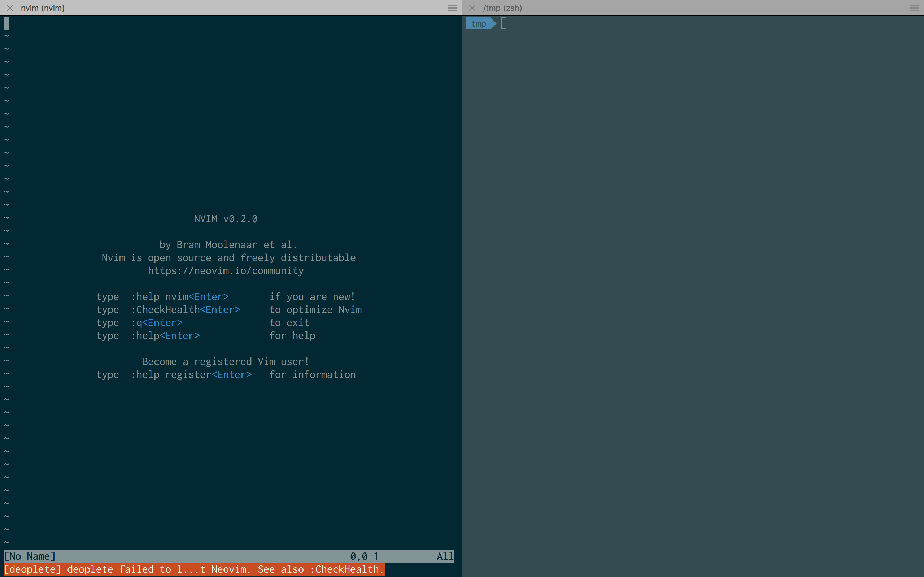The width and height of the screenshot is (924, 577).
Task: Click the 0,0-1 cursor position indicator
Action: tap(364, 556)
